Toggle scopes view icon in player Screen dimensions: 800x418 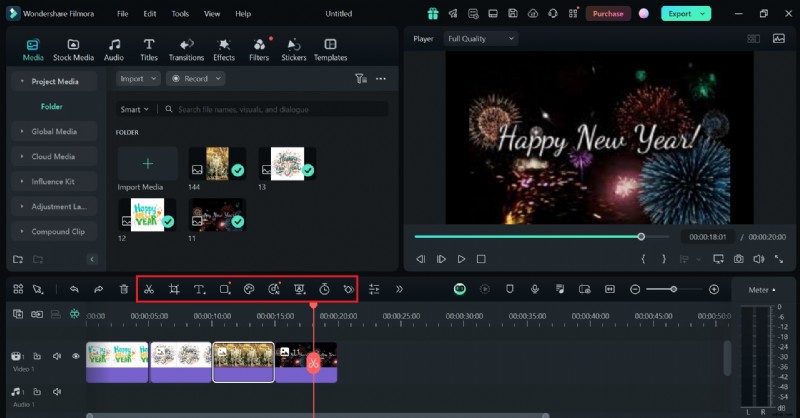[x=779, y=39]
